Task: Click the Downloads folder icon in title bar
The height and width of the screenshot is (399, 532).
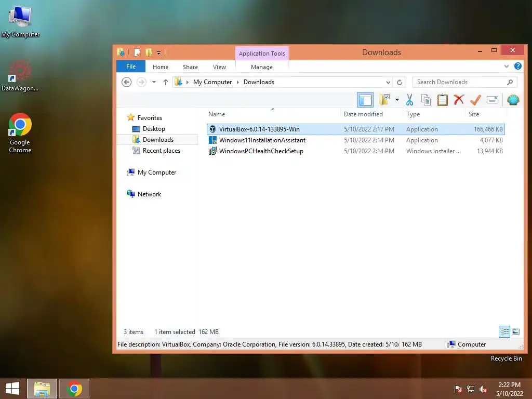Action: point(121,52)
